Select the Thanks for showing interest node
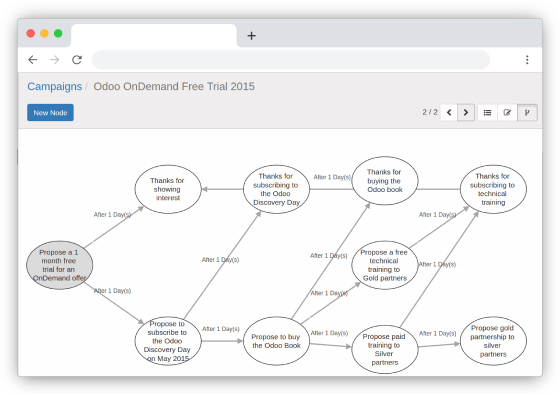 (x=168, y=189)
